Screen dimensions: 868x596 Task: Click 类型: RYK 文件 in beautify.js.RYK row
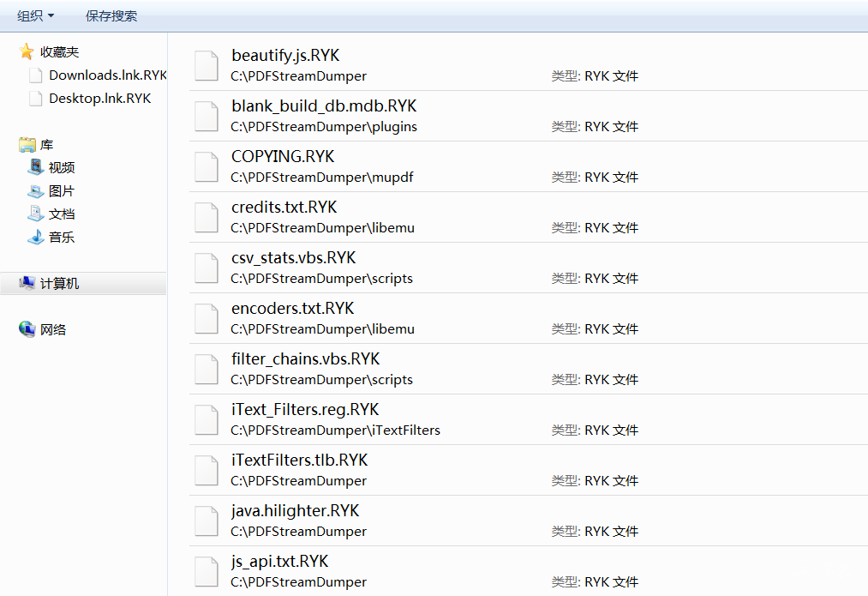tap(595, 76)
